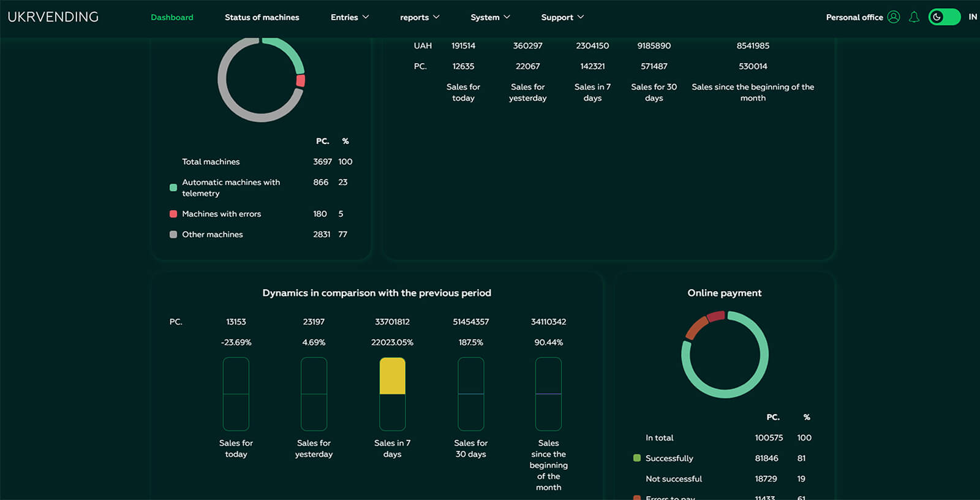Click the moon icon in theme switch
Viewport: 980px width, 500px height.
point(937,17)
